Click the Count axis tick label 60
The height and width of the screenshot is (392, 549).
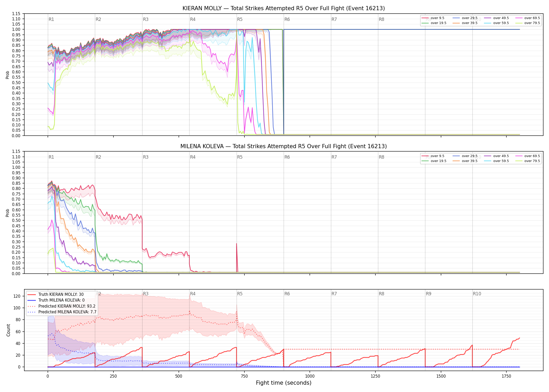pos(18,332)
